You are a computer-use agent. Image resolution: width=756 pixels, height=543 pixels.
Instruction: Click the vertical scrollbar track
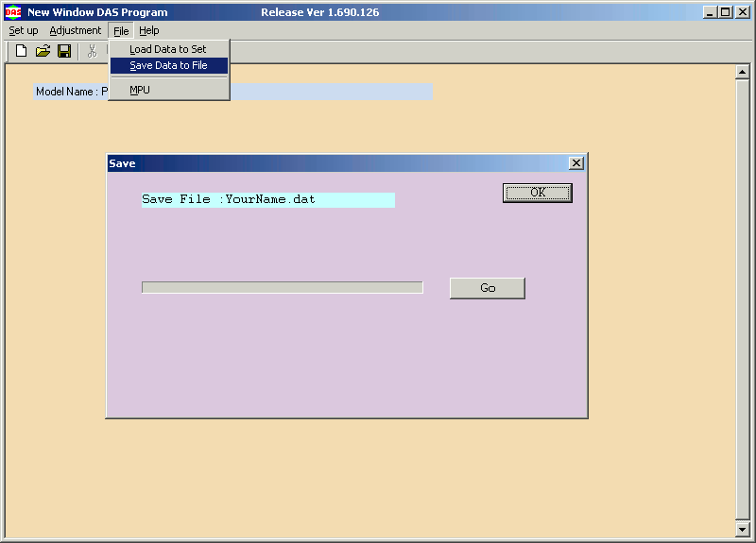(x=743, y=300)
